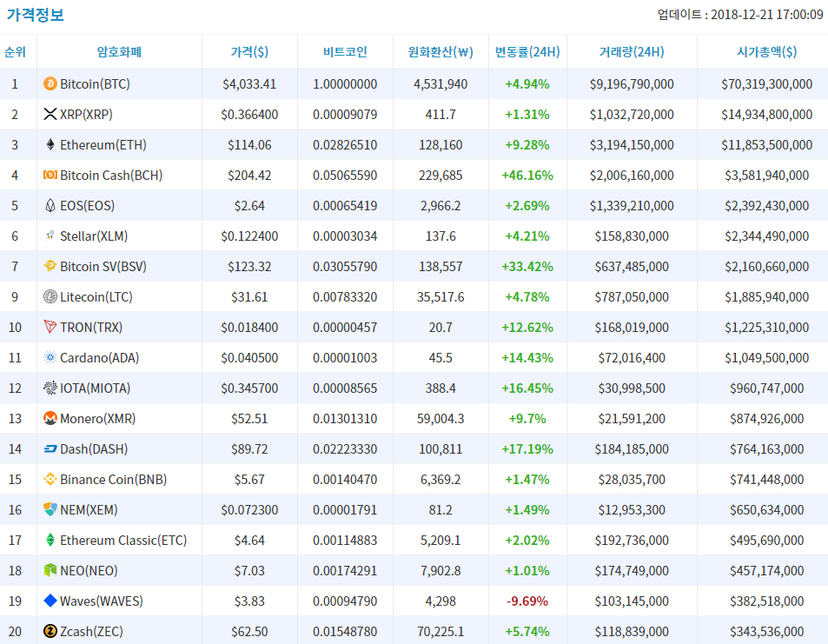
Task: Click the NEO logo icon
Action: tap(50, 571)
